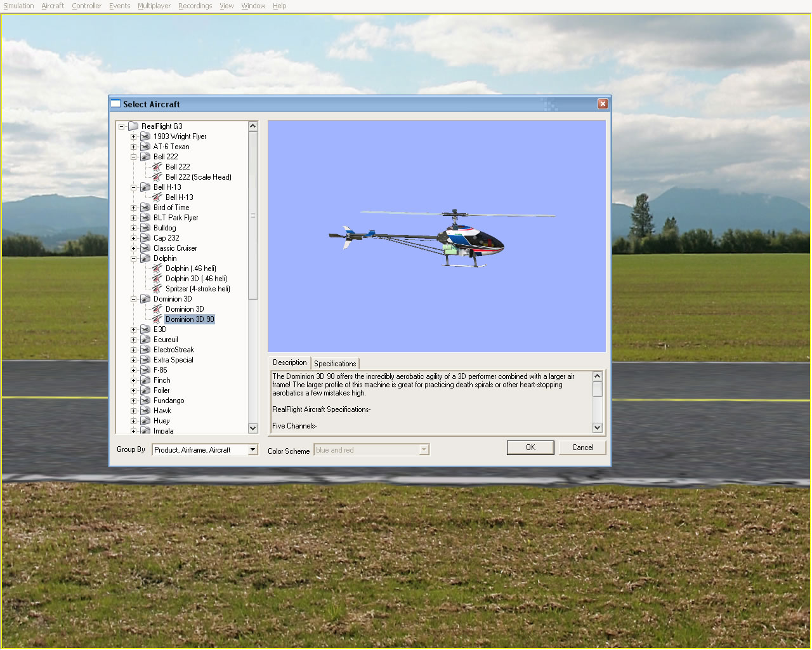Screen dimensions: 812x650
Task: Expand the Huey tree node
Action: point(133,421)
